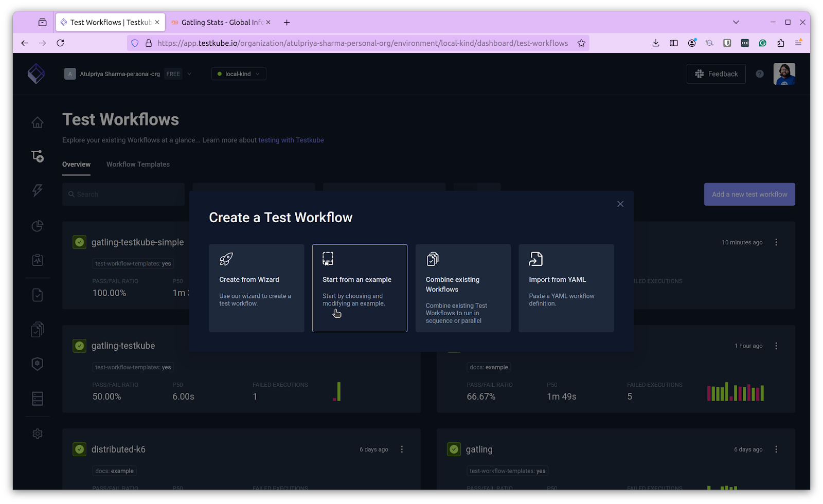Screen dimensions: 823x504
Task: Click the FREE plan badge
Action: [173, 74]
